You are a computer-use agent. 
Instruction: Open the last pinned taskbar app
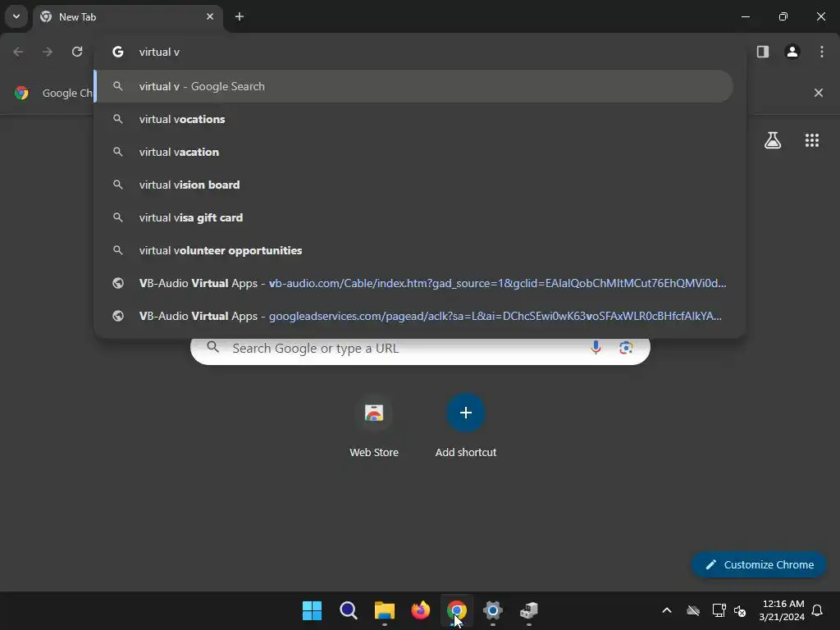tap(529, 610)
